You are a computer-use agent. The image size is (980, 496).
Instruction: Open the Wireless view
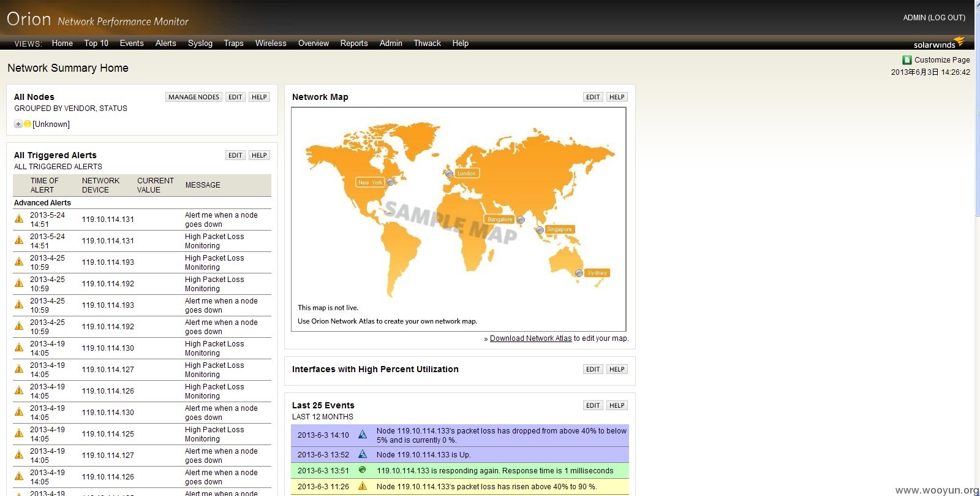(271, 44)
